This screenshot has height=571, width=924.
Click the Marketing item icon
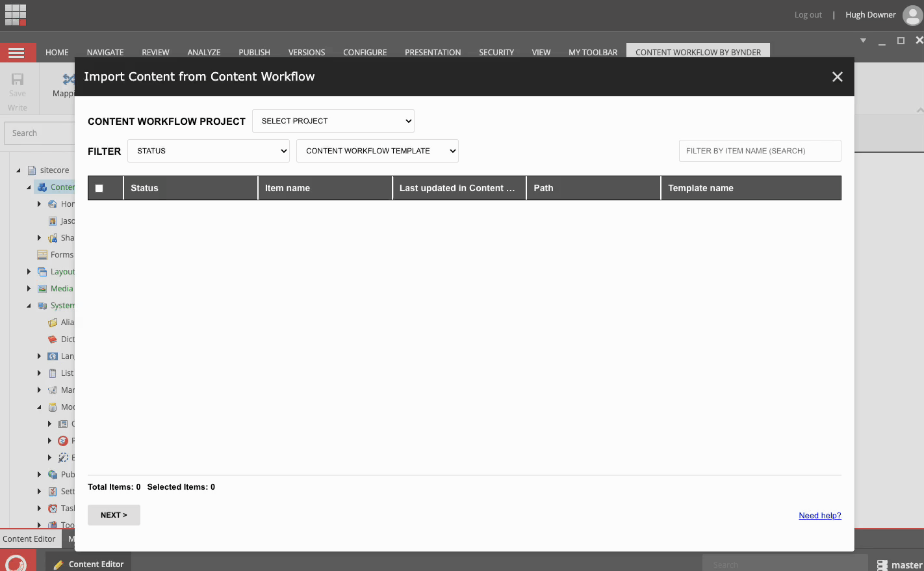[x=53, y=390]
